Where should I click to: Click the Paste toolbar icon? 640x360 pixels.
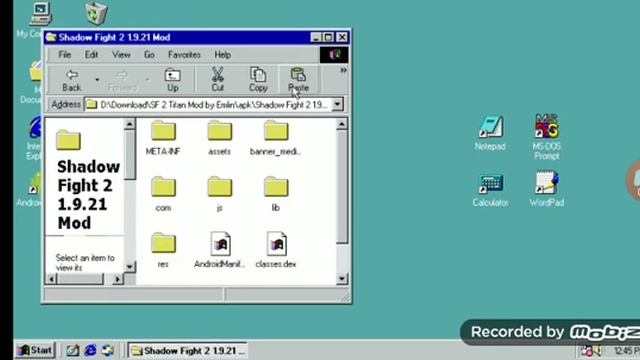tap(298, 75)
